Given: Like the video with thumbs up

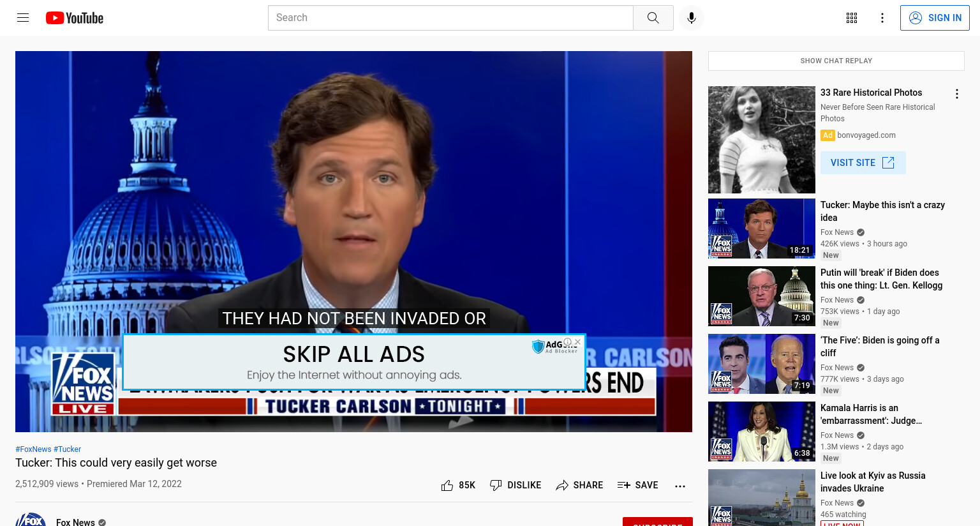Looking at the screenshot, I should click(x=458, y=485).
